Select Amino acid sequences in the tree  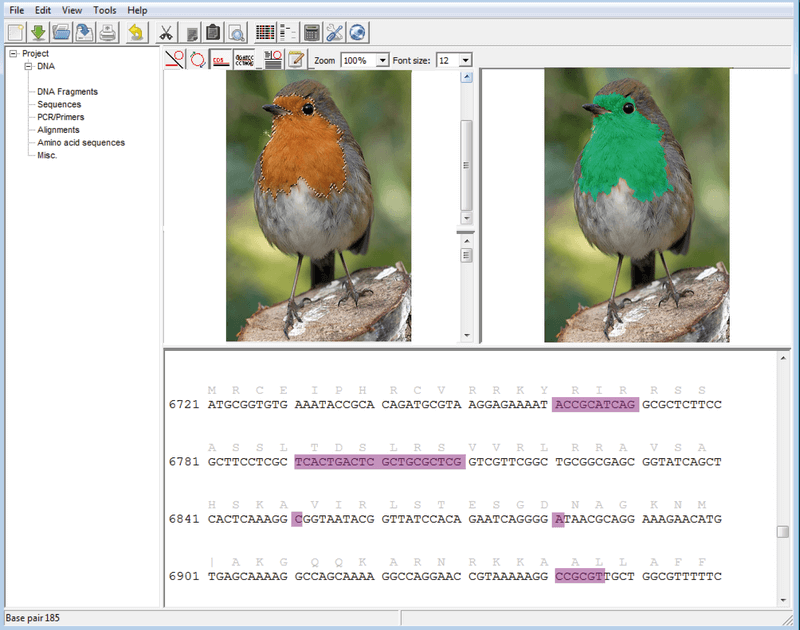click(81, 143)
